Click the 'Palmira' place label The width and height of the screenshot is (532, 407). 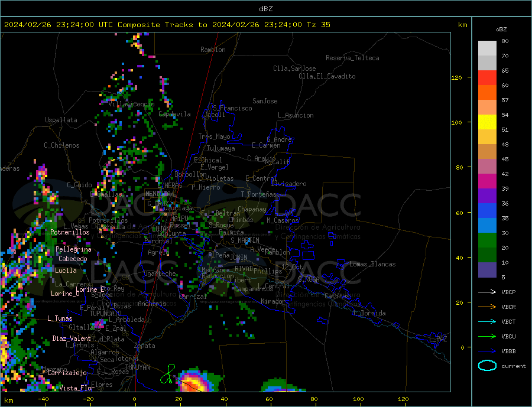click(x=231, y=232)
